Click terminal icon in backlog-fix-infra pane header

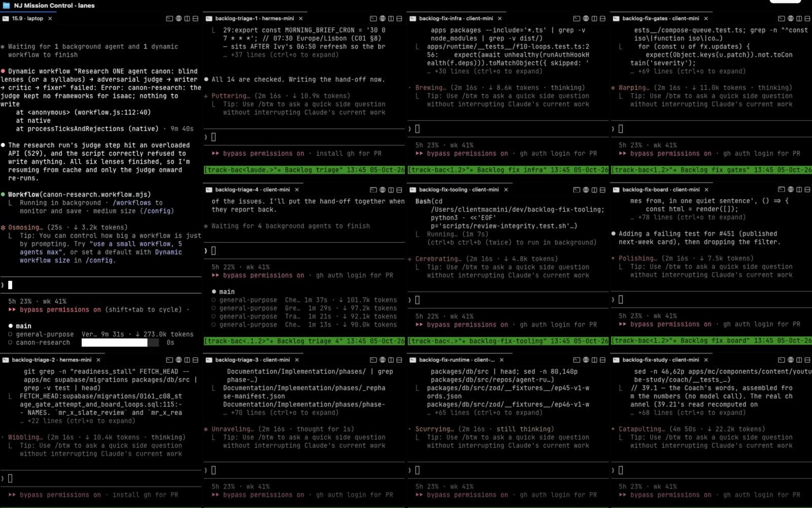[577, 18]
